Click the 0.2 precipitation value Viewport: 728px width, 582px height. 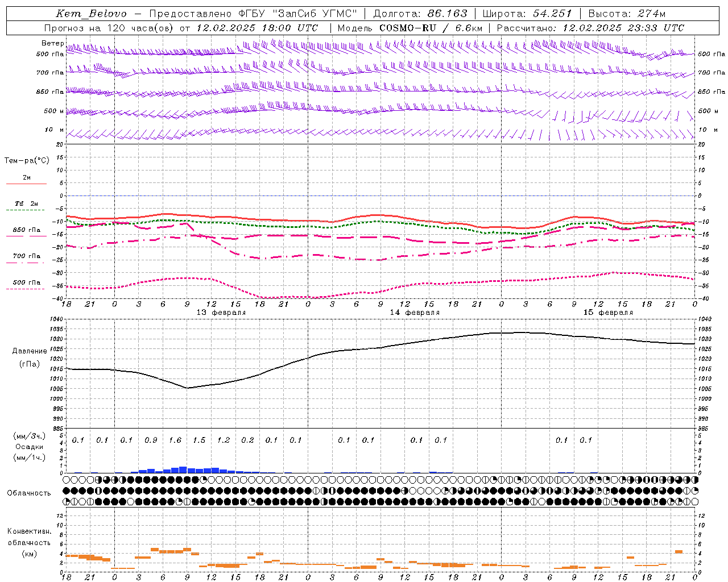pos(247,440)
